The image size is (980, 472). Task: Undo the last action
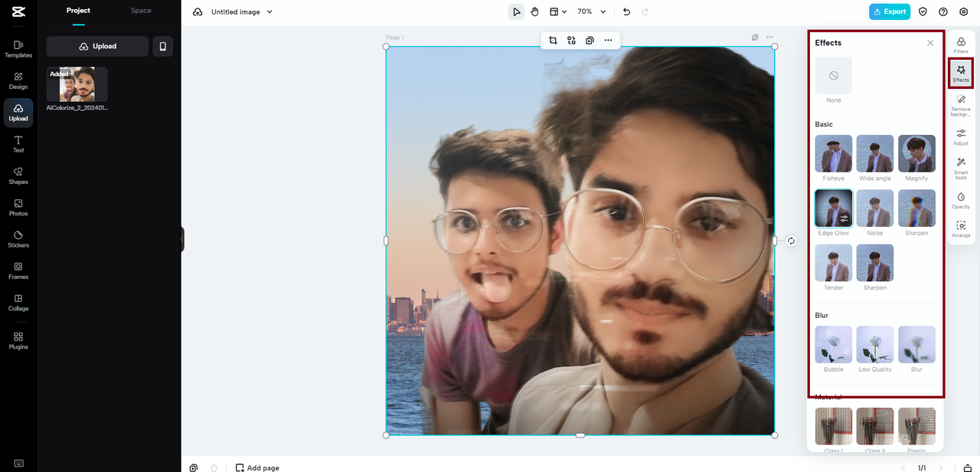(626, 11)
